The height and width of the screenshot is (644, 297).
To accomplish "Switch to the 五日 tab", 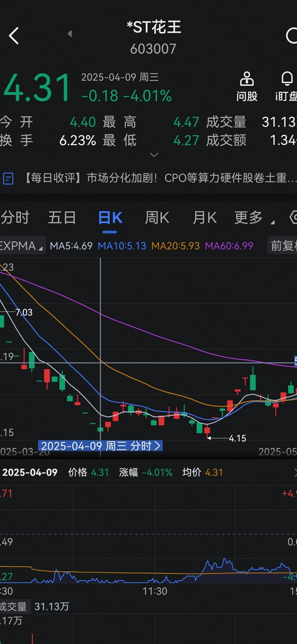I will pos(62,217).
